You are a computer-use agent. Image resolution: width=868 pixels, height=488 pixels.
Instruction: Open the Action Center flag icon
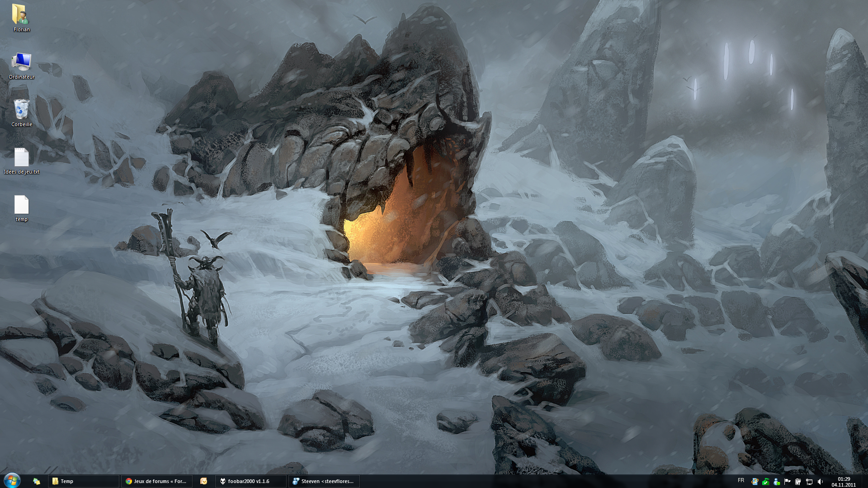pyautogui.click(x=787, y=482)
